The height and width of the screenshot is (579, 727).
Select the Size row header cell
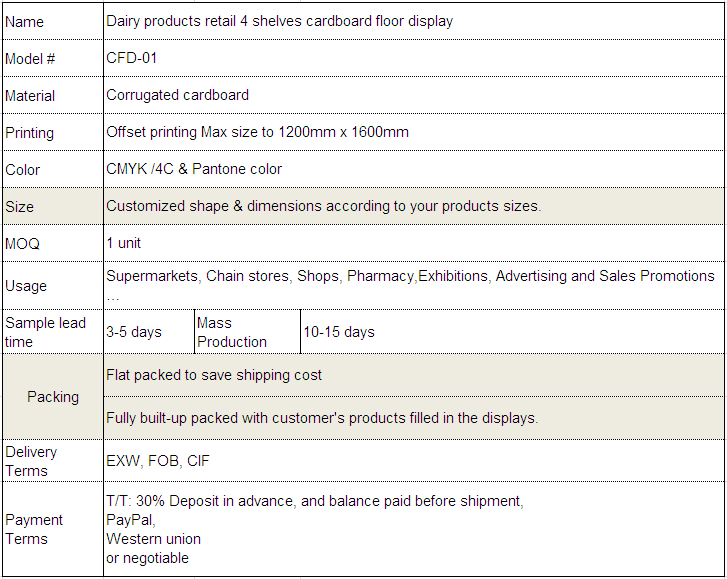point(19,207)
